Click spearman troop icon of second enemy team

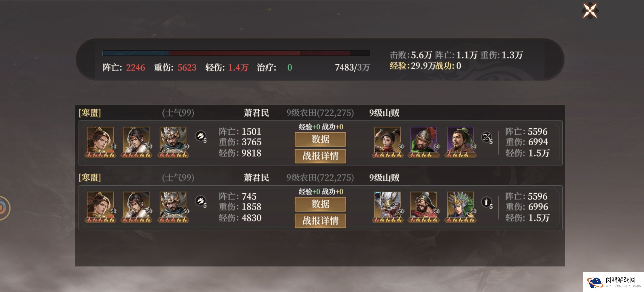tap(487, 202)
